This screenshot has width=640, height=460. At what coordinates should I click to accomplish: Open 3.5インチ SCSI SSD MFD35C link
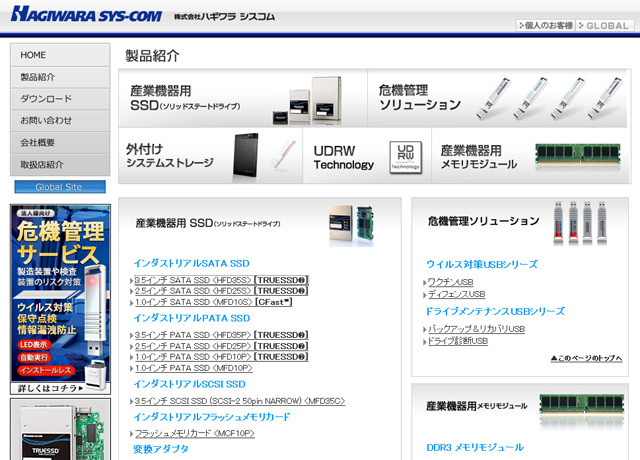click(240, 401)
